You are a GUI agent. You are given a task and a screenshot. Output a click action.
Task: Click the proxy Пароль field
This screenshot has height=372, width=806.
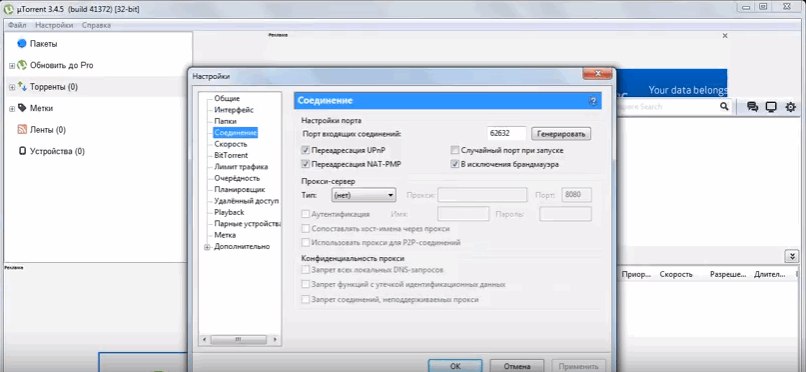(565, 214)
